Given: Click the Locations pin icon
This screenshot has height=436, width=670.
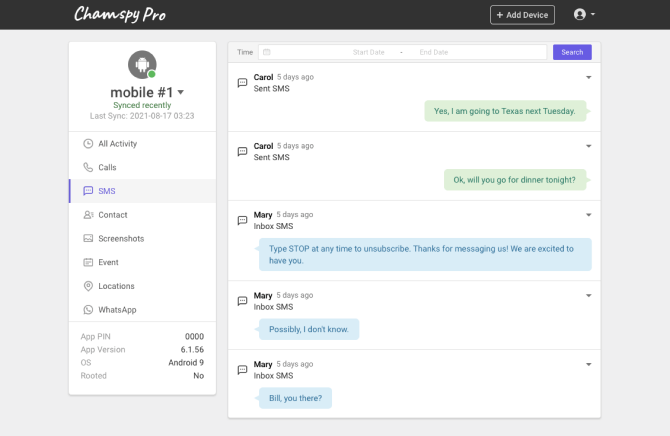Looking at the screenshot, I should [88, 286].
